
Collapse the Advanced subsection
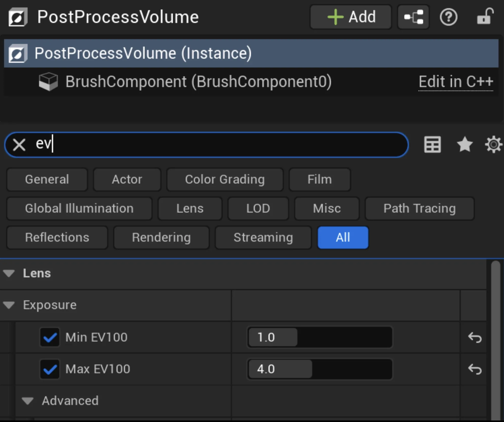(x=28, y=401)
